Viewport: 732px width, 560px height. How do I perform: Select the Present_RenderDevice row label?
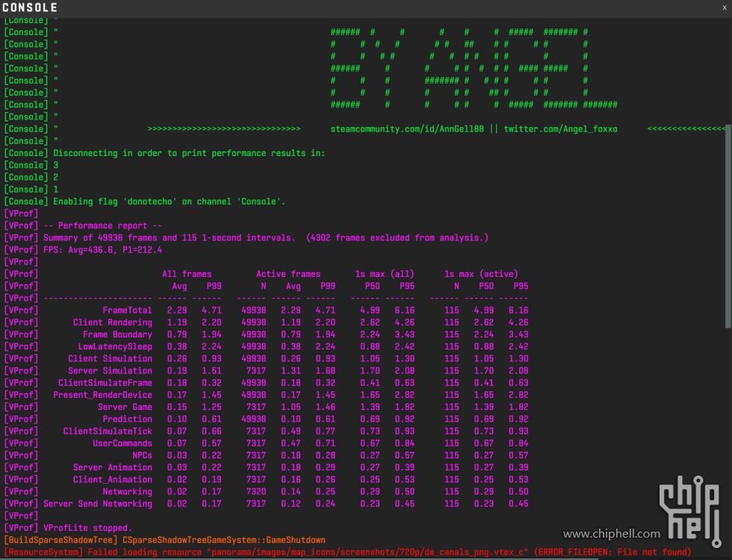click(102, 395)
